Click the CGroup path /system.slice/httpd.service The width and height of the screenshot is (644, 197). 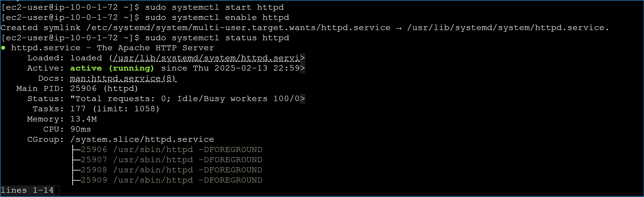pos(142,139)
